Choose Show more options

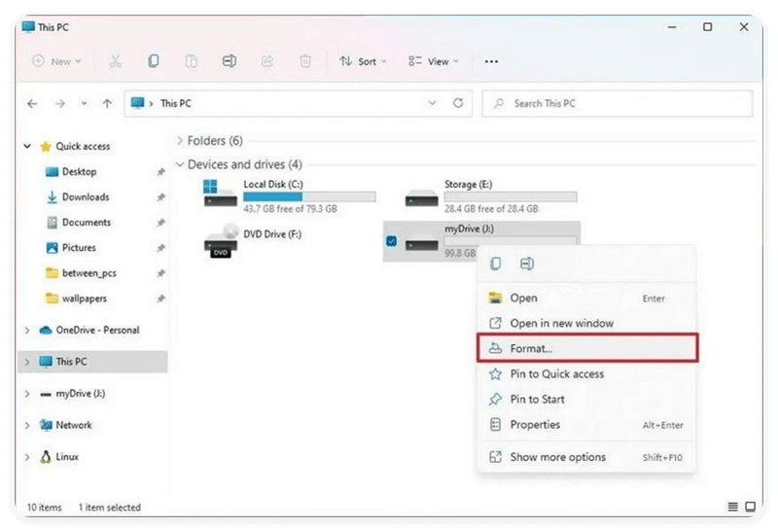[x=586, y=457]
